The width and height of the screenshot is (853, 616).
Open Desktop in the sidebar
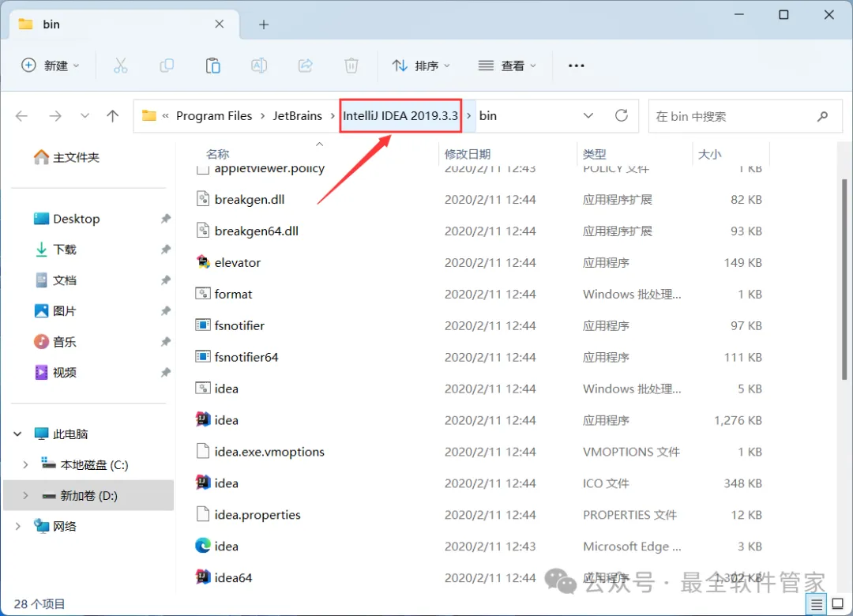(67, 219)
